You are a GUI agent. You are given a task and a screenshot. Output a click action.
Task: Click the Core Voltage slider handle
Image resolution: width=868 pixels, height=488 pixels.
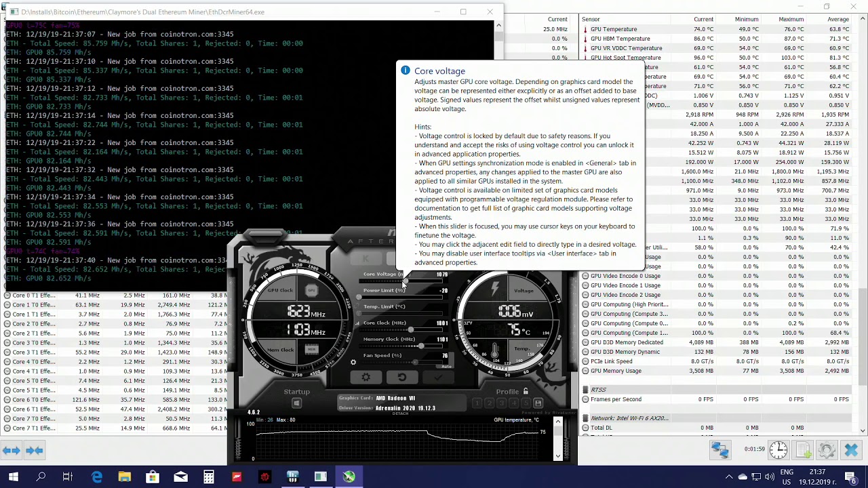(406, 281)
